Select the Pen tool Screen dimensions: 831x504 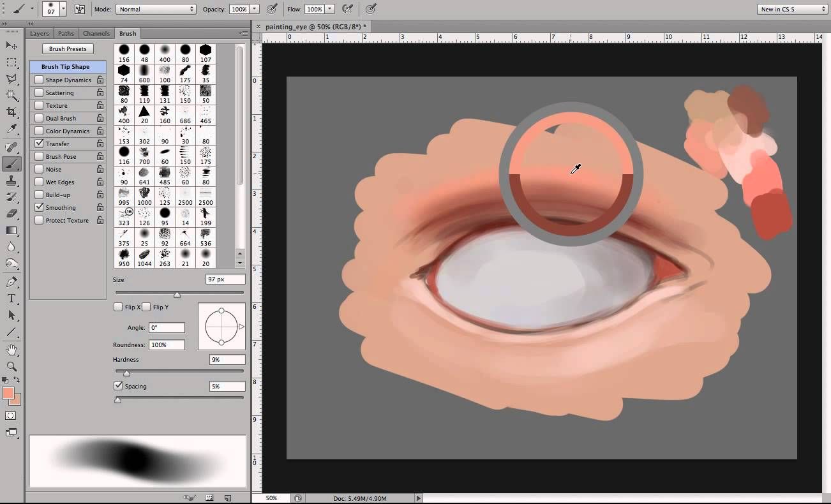click(x=11, y=282)
